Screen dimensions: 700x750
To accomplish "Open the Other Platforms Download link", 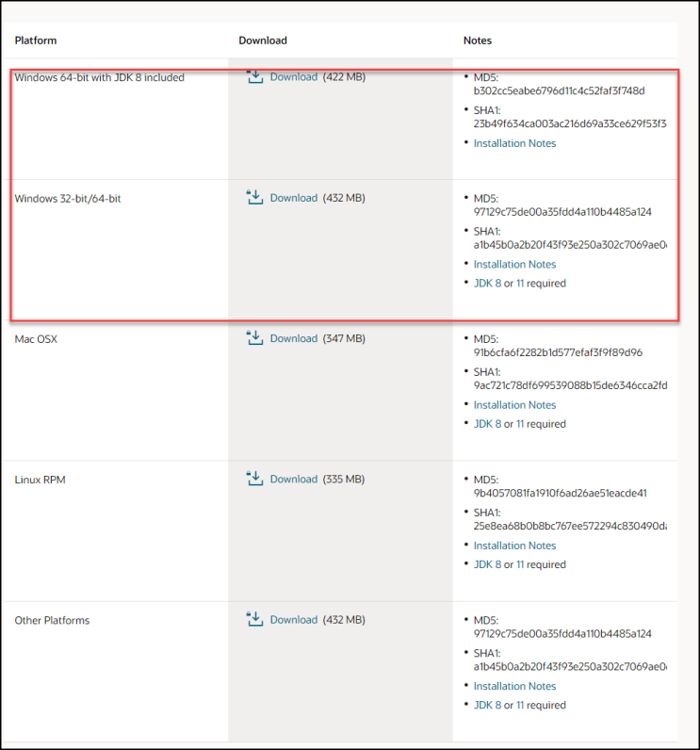I will [294, 620].
